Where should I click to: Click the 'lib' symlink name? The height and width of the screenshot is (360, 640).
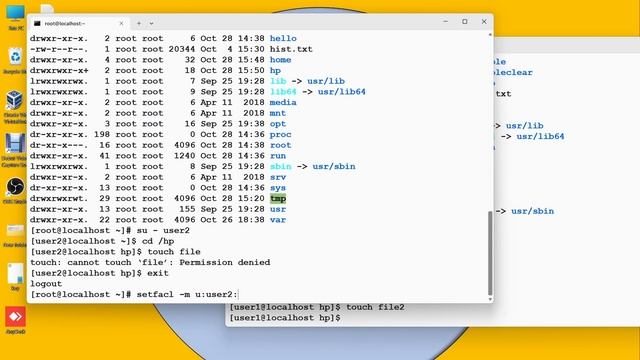[x=278, y=81]
